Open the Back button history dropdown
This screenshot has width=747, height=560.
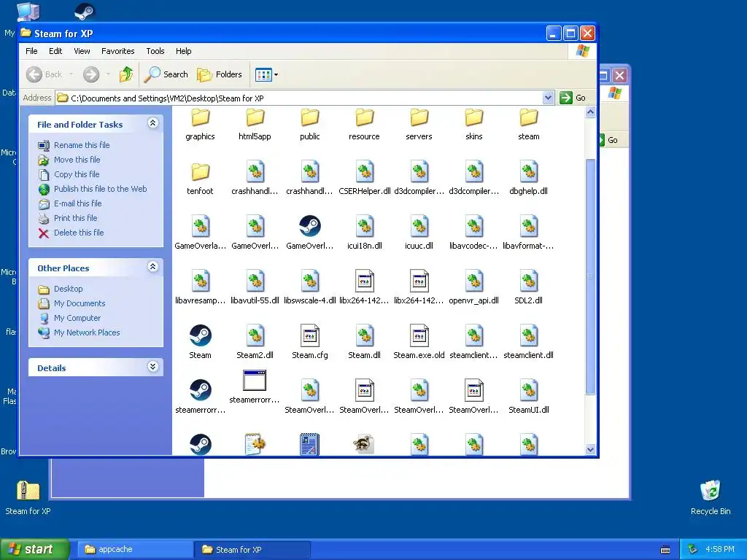pos(71,74)
